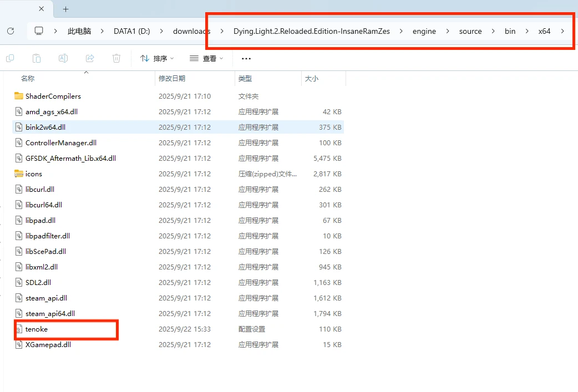578x392 pixels.
Task: Click the This PC monitor icon
Action: pos(39,31)
